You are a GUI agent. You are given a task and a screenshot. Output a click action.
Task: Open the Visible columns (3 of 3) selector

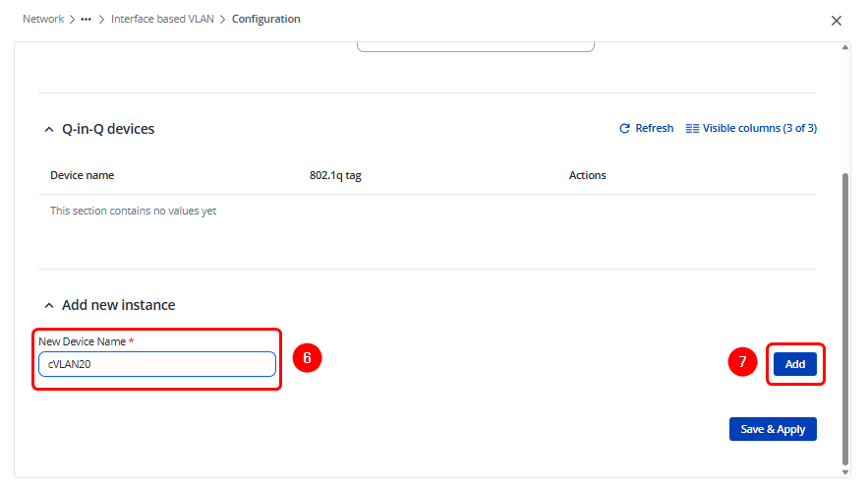(751, 129)
